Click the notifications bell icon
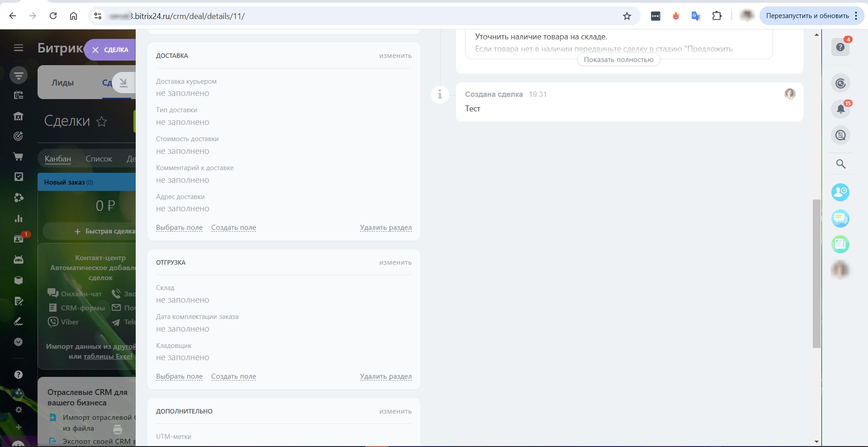The image size is (868, 447). 840,109
